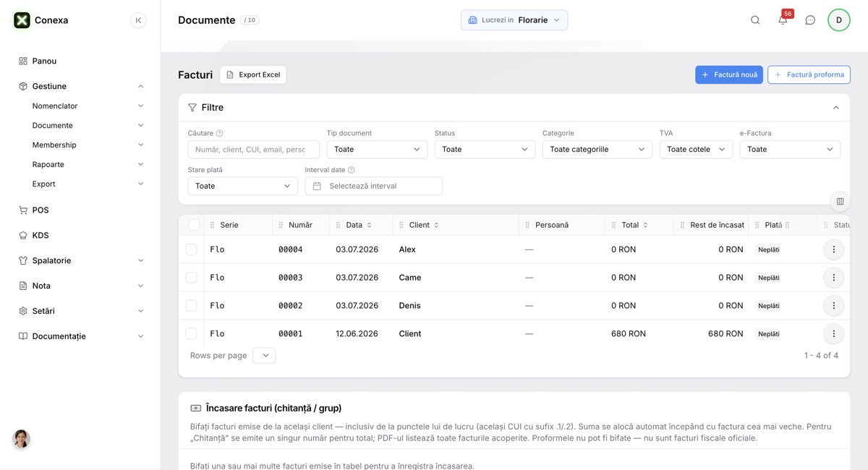Viewport: 868px width, 470px height.
Task: Open the TVA filter dropdown
Action: click(x=696, y=150)
